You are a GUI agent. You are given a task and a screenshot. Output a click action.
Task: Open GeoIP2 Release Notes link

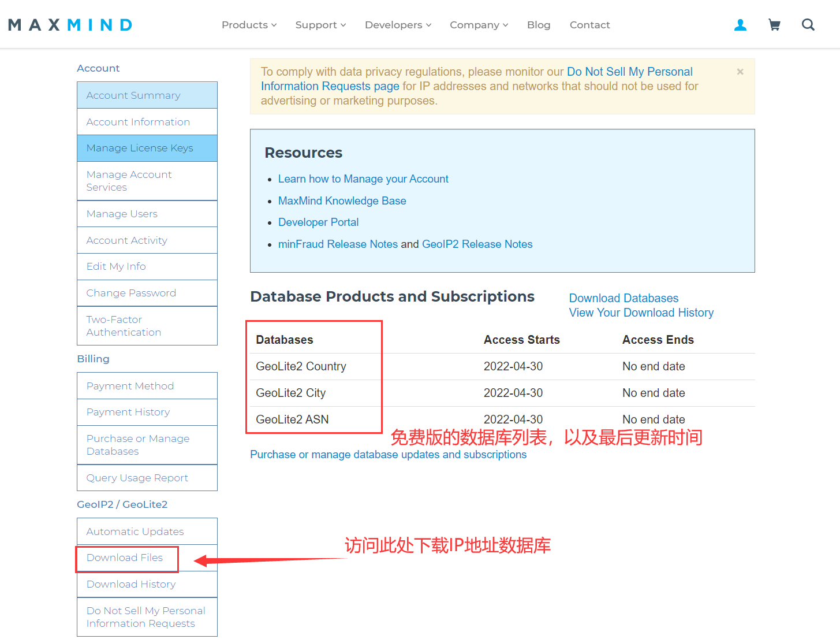pyautogui.click(x=477, y=244)
